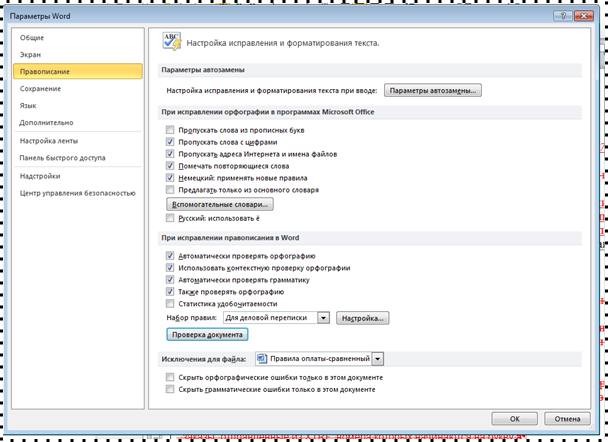Viewport: 608px width, 442px height.
Task: Check Скрыть орфографические ошибки только в этом документе
Action: 170,377
